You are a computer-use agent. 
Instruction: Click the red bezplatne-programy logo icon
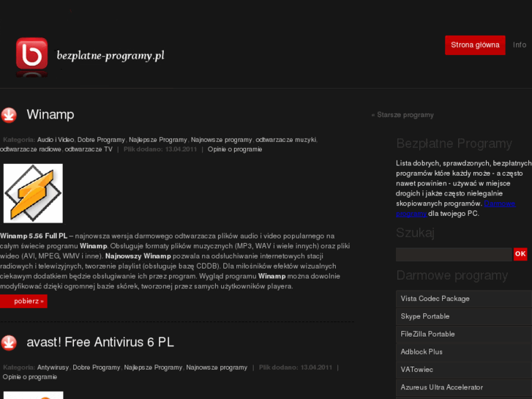coord(32,53)
